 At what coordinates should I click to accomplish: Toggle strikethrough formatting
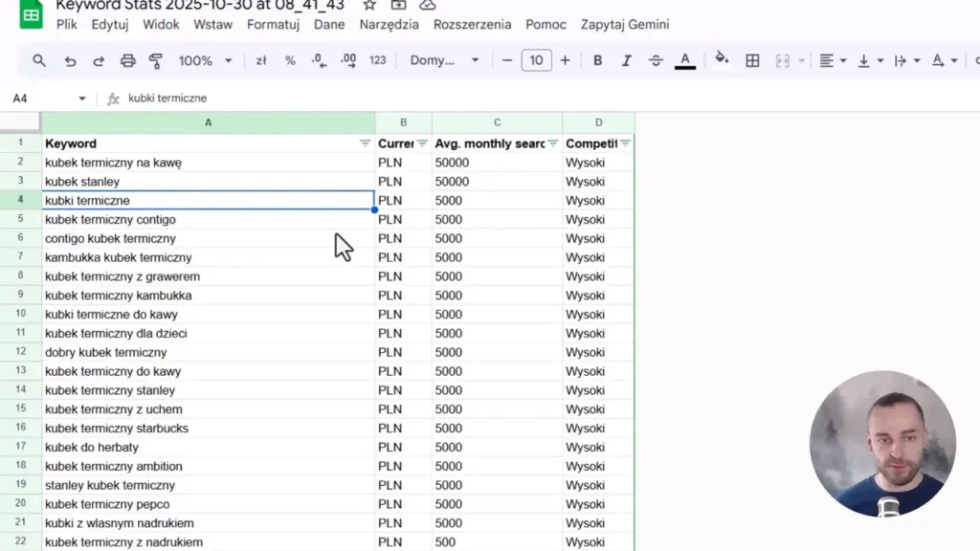point(656,60)
